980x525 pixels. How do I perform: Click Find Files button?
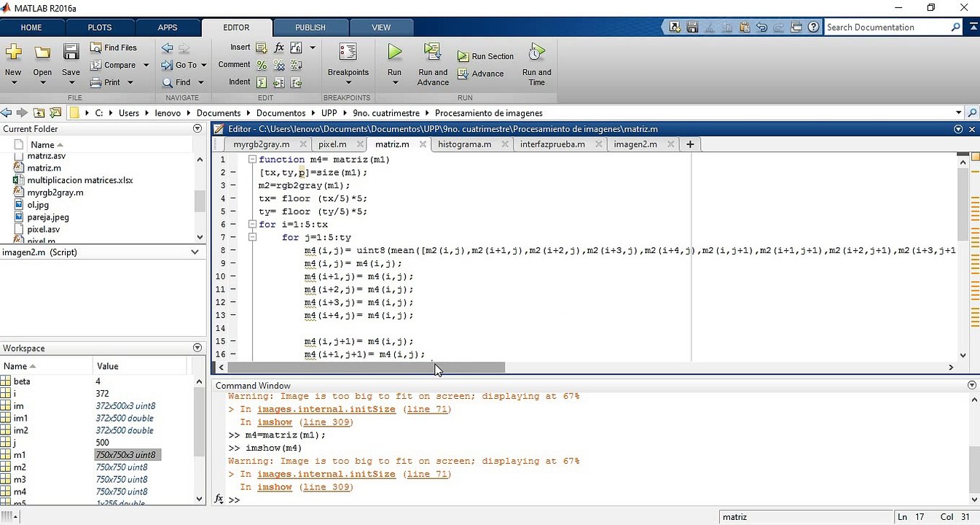[114, 47]
